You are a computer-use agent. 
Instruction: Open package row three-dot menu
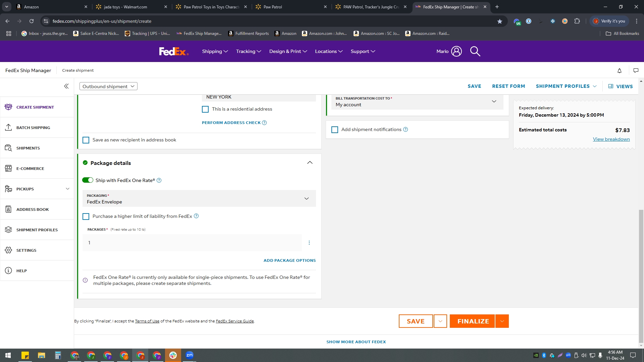point(309,243)
